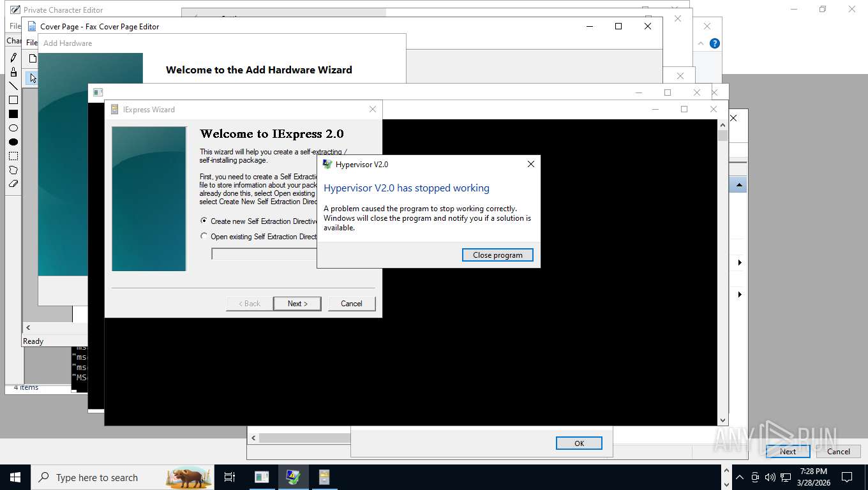Click the left scroll arrow of bottom background window

(x=253, y=438)
